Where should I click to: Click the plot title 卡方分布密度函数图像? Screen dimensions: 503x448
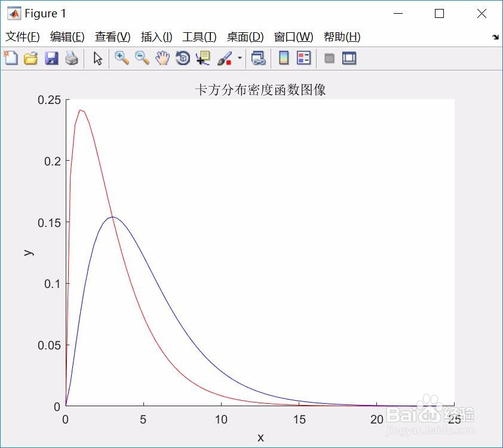[x=260, y=90]
